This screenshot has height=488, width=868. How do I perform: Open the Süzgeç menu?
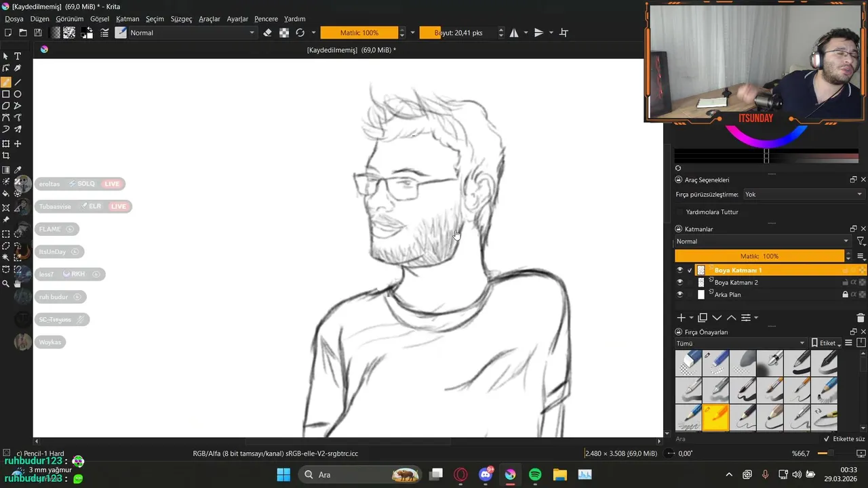(x=181, y=19)
